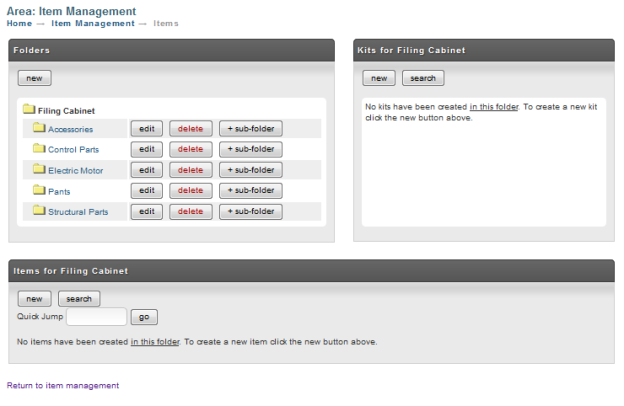
Task: Click the Quick Jump label
Action: tap(40, 316)
